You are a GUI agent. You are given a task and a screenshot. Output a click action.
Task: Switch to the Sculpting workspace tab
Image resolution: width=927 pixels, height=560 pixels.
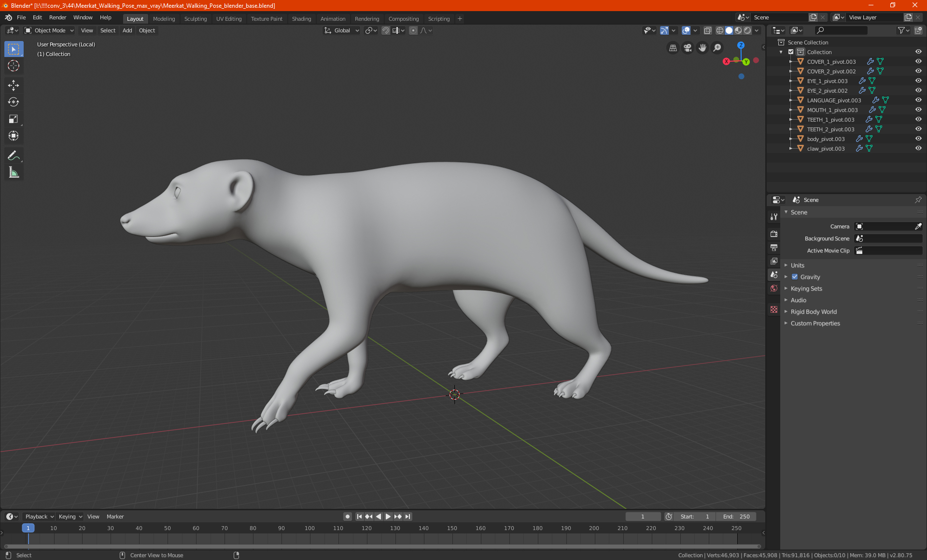(195, 19)
